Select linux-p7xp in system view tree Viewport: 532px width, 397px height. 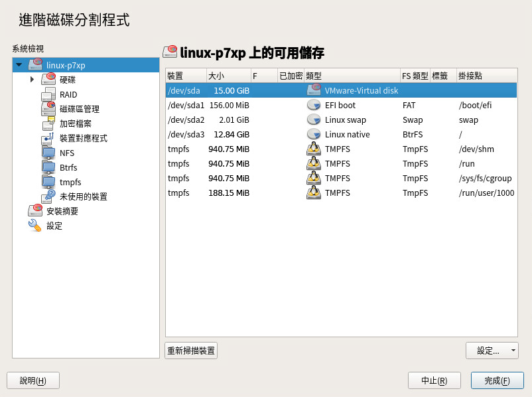(x=66, y=65)
